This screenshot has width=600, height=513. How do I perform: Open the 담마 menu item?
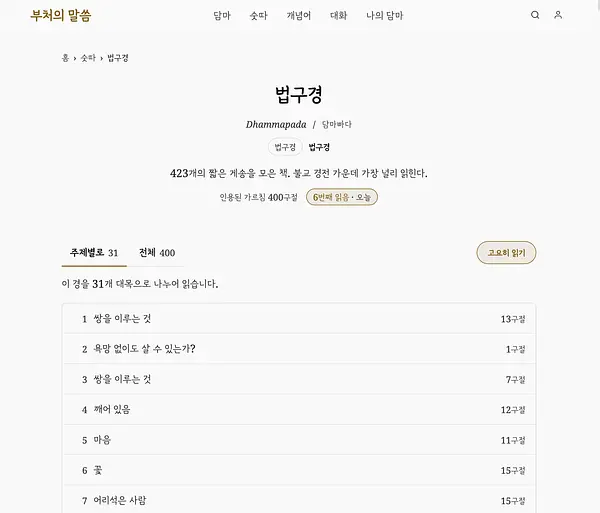[x=222, y=16]
